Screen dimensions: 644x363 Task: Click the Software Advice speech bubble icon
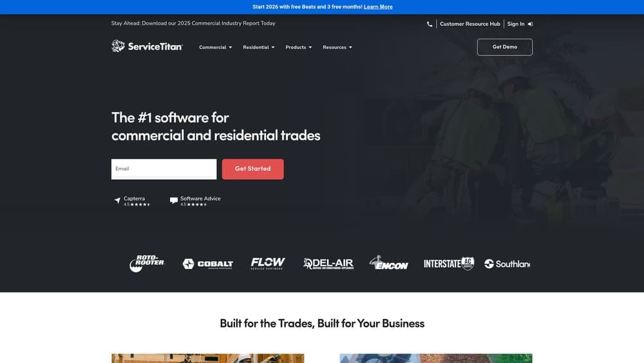click(x=174, y=201)
